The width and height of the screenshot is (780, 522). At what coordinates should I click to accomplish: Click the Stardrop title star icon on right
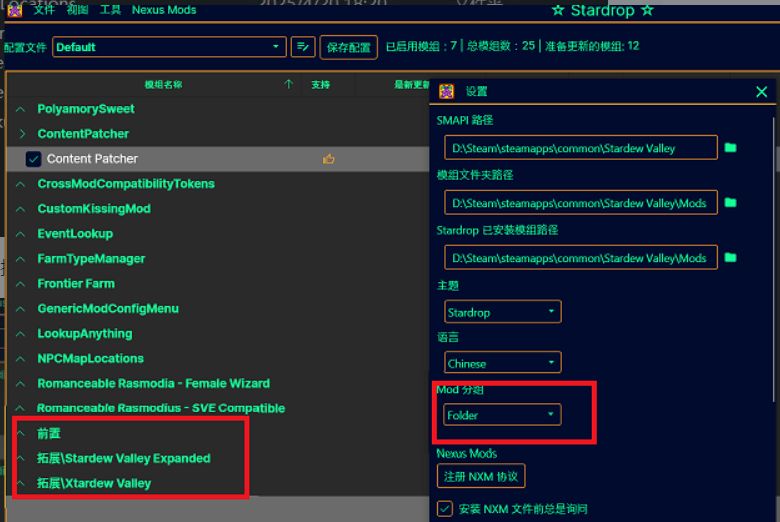point(647,10)
